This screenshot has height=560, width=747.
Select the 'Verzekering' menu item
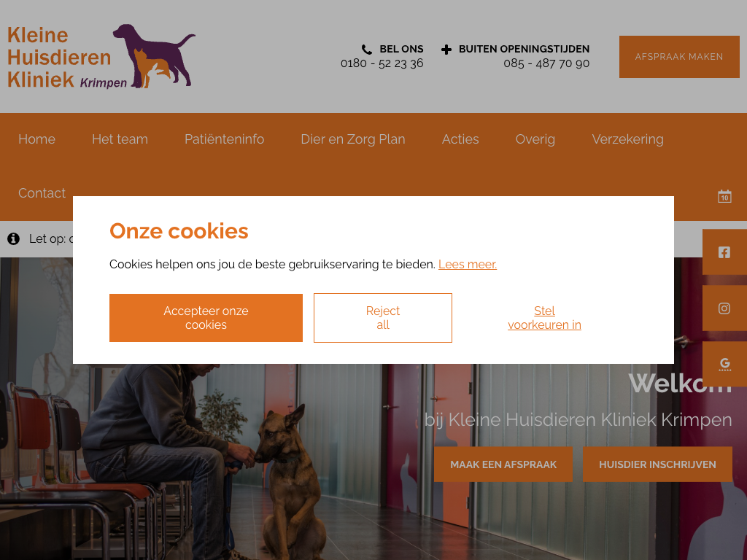click(628, 139)
